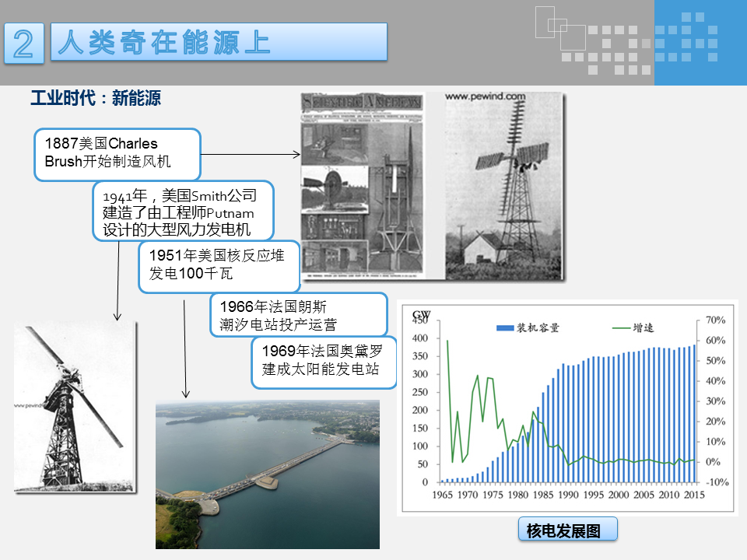Click the nuclear power capacity chart
Image resolution: width=747 pixels, height=560 pixels.
[x=567, y=408]
